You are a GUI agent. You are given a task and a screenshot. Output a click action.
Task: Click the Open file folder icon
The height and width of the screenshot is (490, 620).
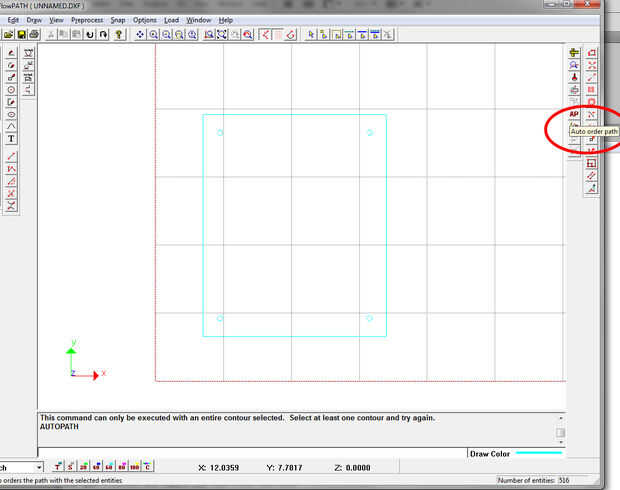tap(9, 35)
